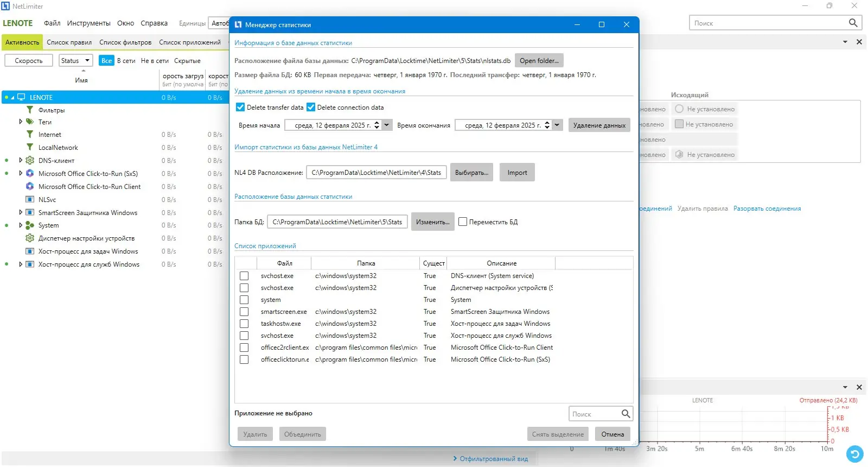Image resolution: width=868 pixels, height=467 pixels.
Task: Click the logo icon in Менеджер статистики title bar
Action: click(x=238, y=24)
